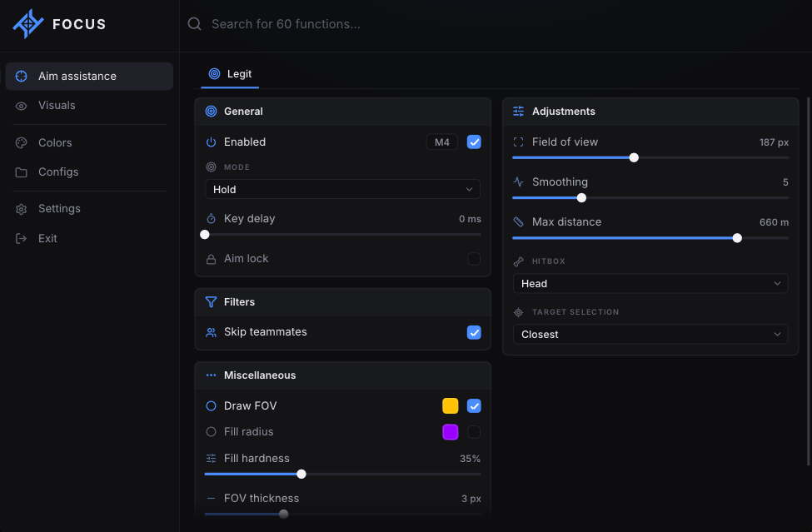Enable the Aim lock checkbox
The image size is (812, 532).
474,259
